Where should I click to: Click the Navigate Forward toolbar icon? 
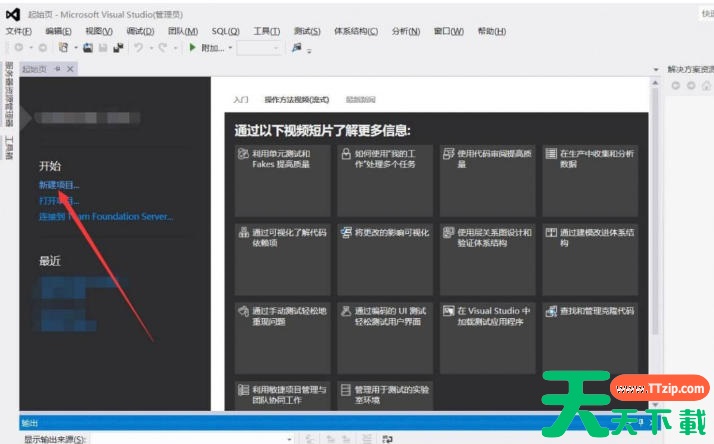tap(42, 47)
